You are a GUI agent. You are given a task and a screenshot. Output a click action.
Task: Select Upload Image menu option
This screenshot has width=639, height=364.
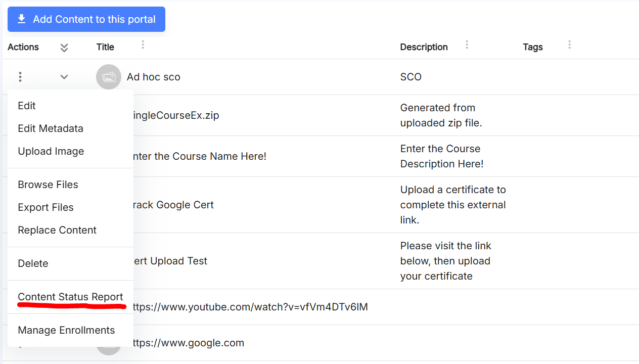coord(51,151)
